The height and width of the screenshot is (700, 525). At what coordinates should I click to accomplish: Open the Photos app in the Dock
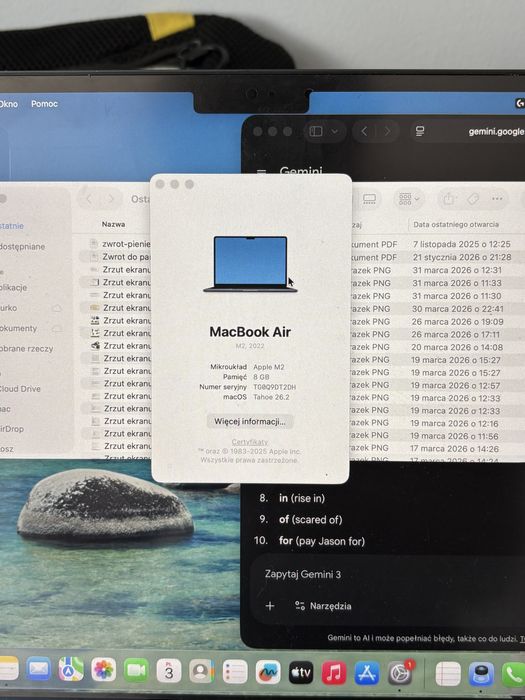tap(104, 670)
